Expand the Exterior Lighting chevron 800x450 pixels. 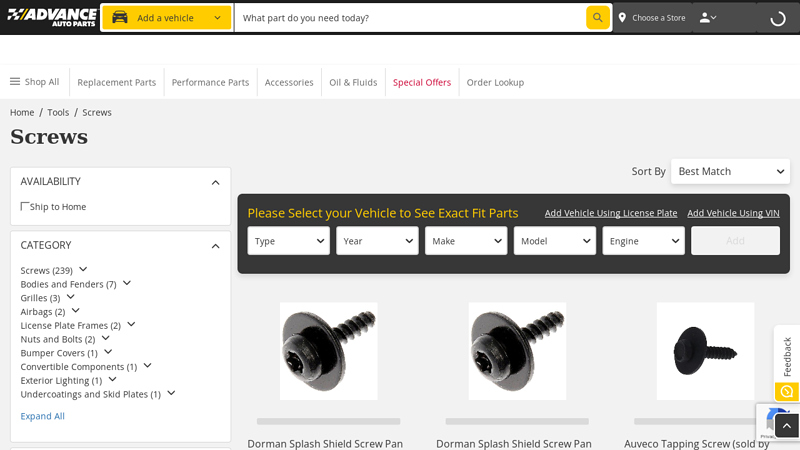click(113, 380)
